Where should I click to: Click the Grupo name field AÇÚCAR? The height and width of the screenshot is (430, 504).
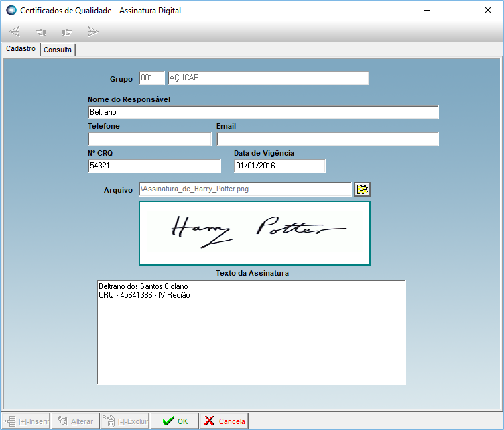268,78
